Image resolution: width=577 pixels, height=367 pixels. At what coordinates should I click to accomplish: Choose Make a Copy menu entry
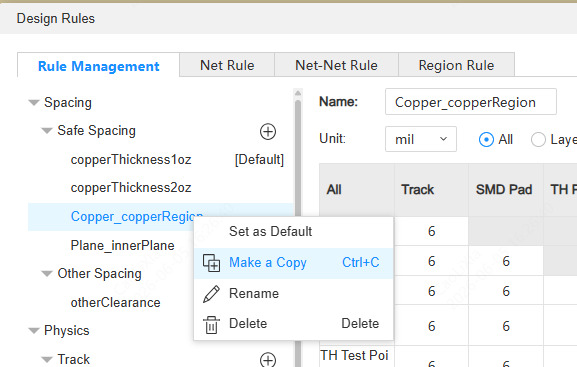(x=294, y=263)
